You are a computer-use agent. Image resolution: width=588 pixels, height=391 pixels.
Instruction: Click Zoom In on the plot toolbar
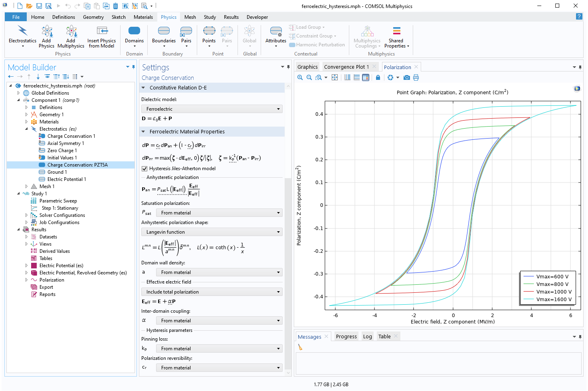pos(300,77)
